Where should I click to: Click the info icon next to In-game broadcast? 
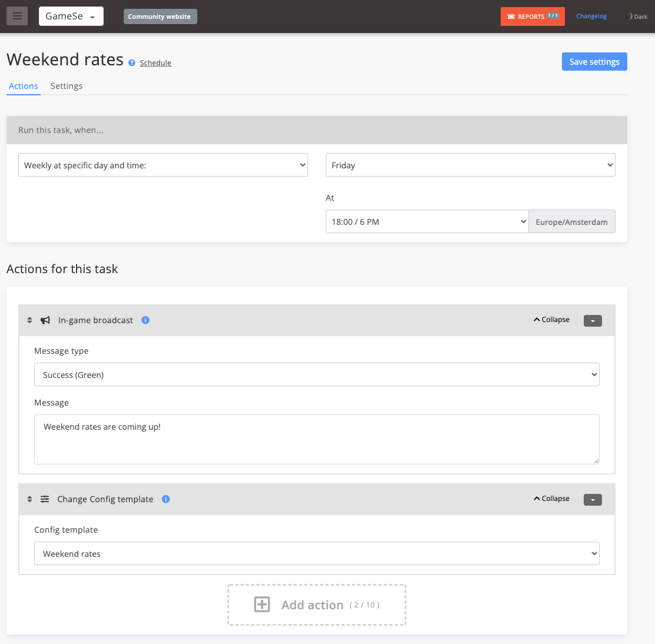point(145,320)
